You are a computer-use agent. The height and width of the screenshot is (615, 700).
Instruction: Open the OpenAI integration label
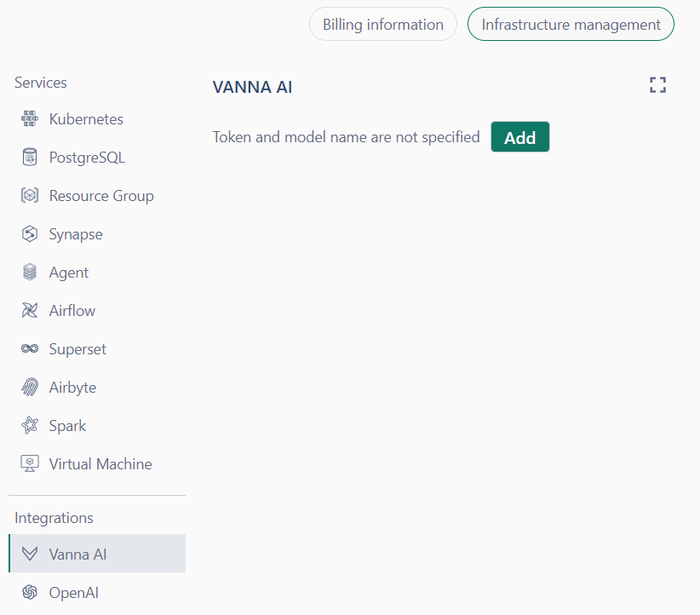tap(73, 593)
